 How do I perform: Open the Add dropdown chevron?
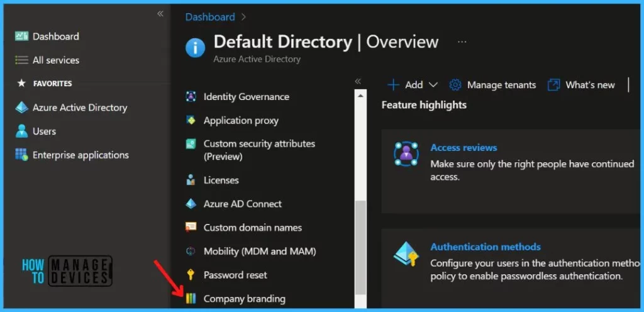(433, 85)
